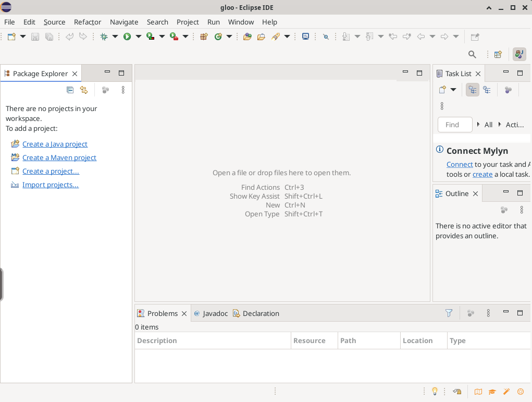Click the Save All stacked disks icon
The height and width of the screenshot is (402, 532).
click(49, 36)
